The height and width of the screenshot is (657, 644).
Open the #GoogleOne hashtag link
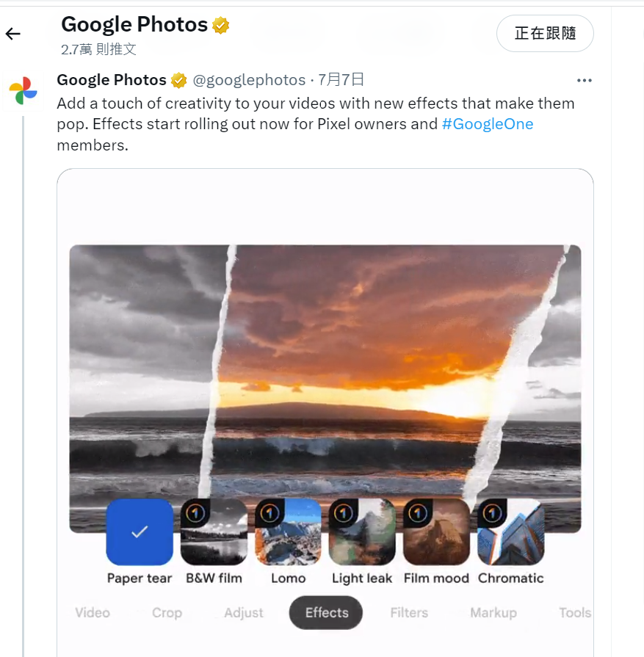click(x=488, y=123)
